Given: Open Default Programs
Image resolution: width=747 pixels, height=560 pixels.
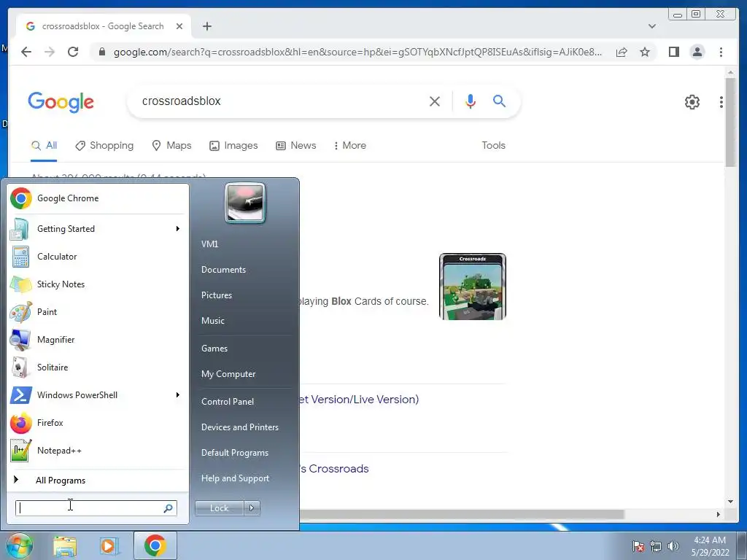Looking at the screenshot, I should pyautogui.click(x=235, y=453).
